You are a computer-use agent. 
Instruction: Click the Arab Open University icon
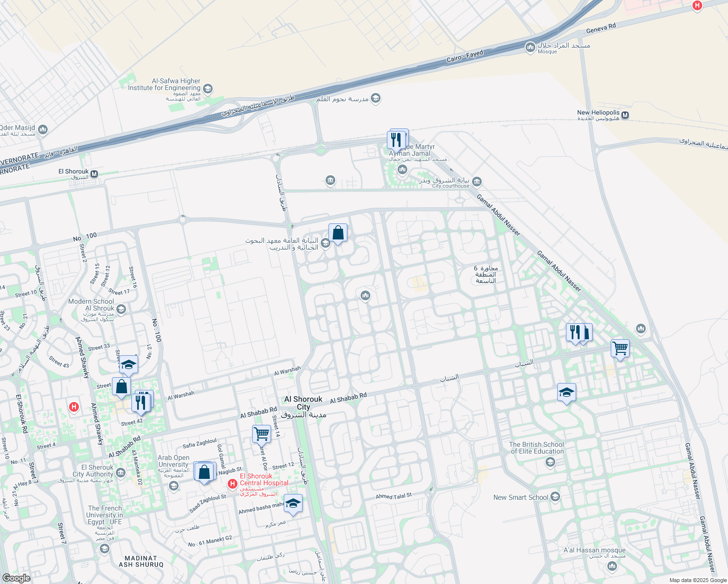[174, 485]
